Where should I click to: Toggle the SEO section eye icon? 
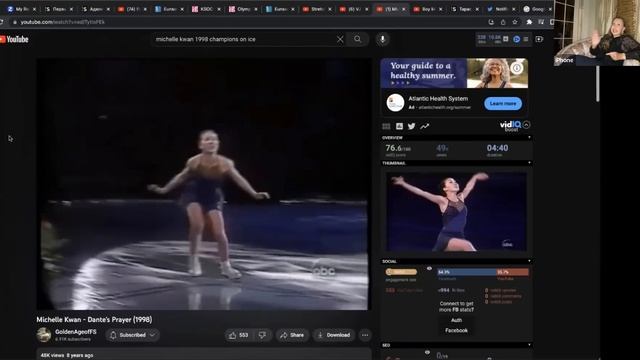point(427,352)
